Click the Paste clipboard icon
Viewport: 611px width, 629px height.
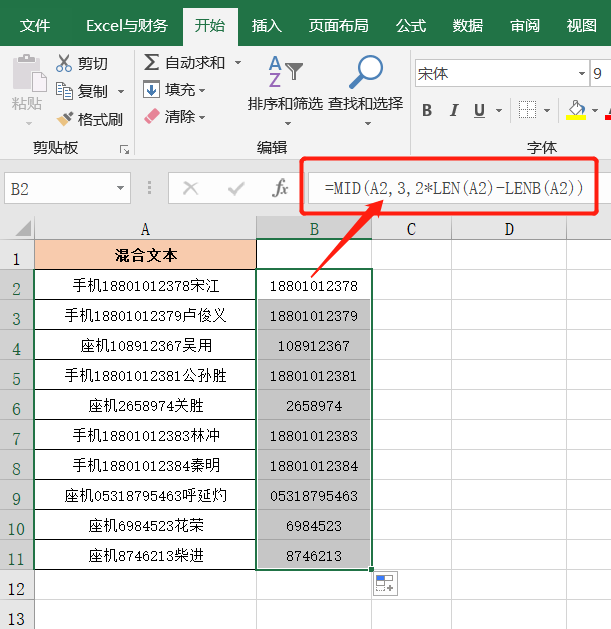pos(29,73)
